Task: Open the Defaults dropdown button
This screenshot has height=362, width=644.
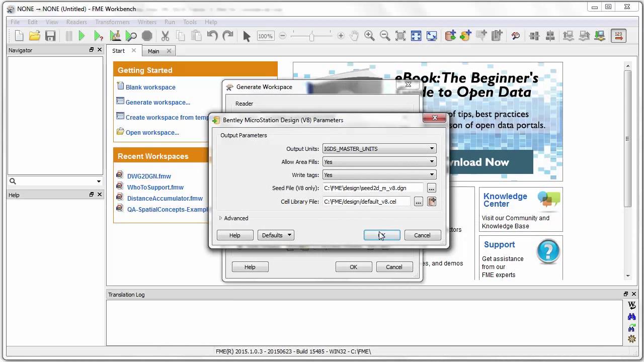Action: pyautogui.click(x=276, y=235)
